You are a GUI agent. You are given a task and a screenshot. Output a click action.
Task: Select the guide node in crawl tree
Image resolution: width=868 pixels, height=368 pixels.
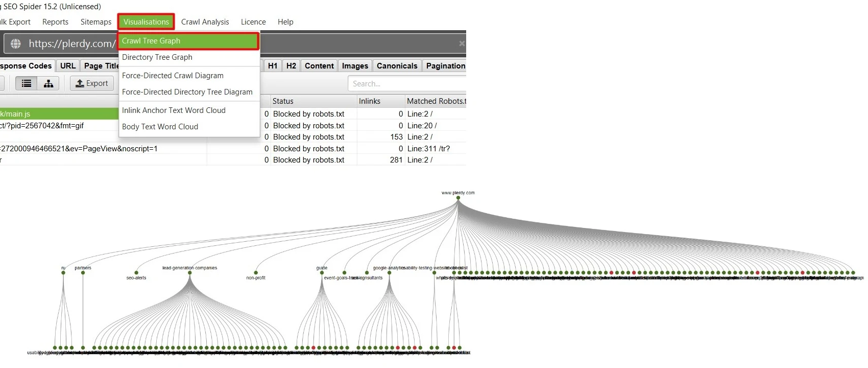pyautogui.click(x=322, y=273)
